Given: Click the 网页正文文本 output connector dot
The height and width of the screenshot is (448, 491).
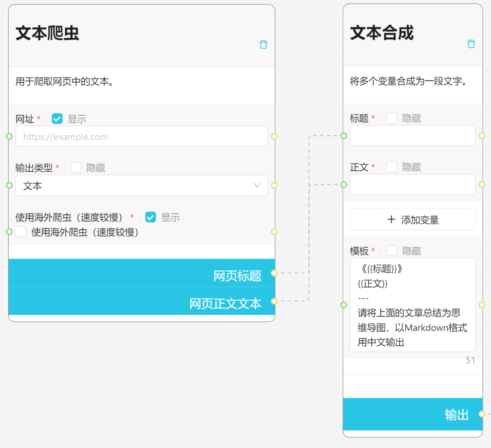Looking at the screenshot, I should point(274,301).
